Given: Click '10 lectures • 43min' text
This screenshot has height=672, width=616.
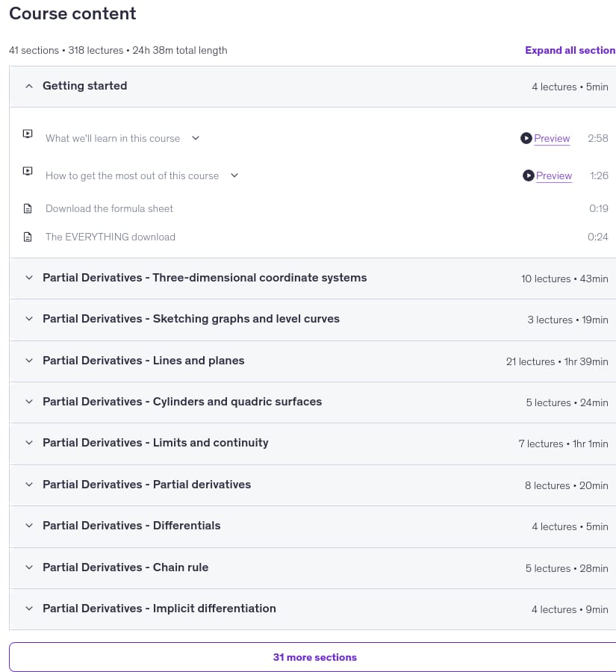Looking at the screenshot, I should 564,279.
